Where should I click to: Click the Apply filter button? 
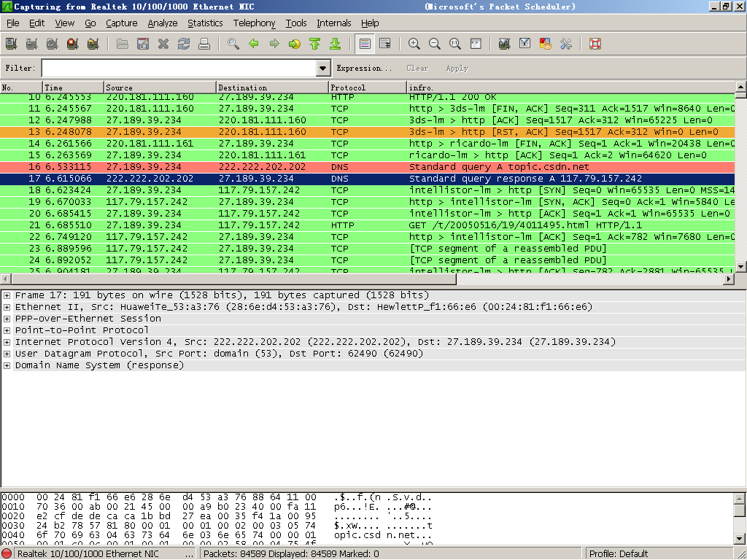pyautogui.click(x=457, y=68)
